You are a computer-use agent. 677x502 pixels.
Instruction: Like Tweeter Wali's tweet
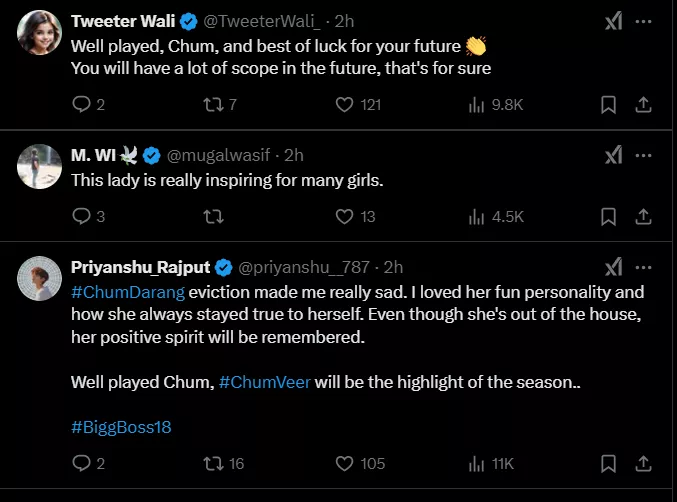[344, 104]
